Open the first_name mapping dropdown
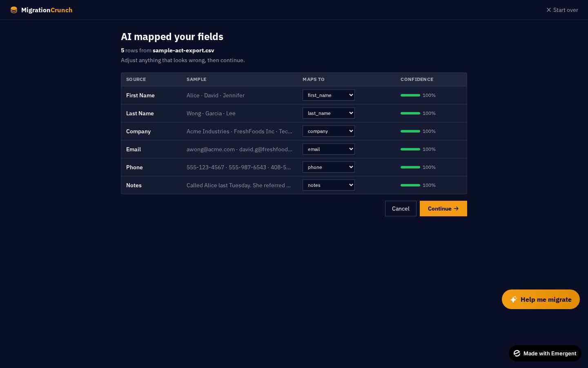 [329, 95]
